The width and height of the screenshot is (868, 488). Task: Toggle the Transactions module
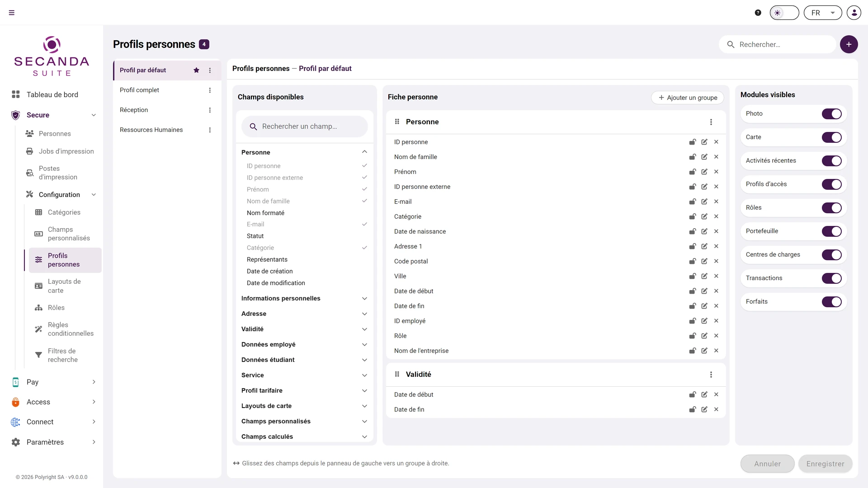point(832,278)
